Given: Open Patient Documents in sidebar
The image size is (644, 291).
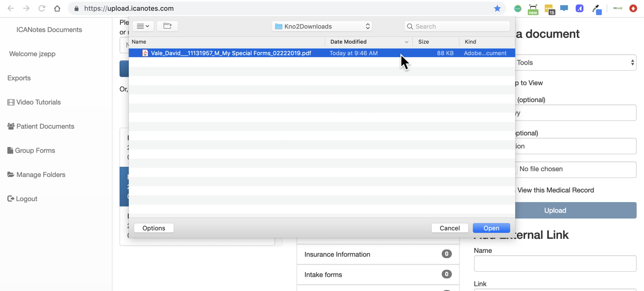Looking at the screenshot, I should pyautogui.click(x=45, y=126).
